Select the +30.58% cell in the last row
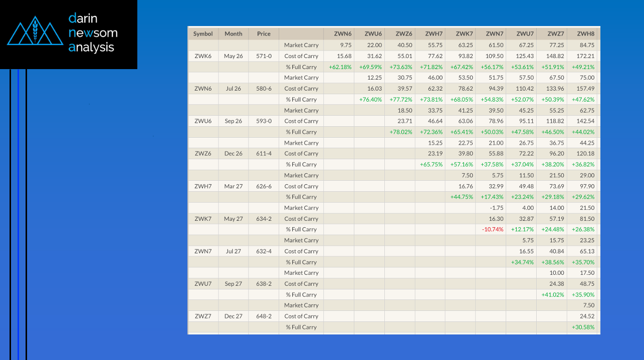The width and height of the screenshot is (644, 360). tap(583, 327)
